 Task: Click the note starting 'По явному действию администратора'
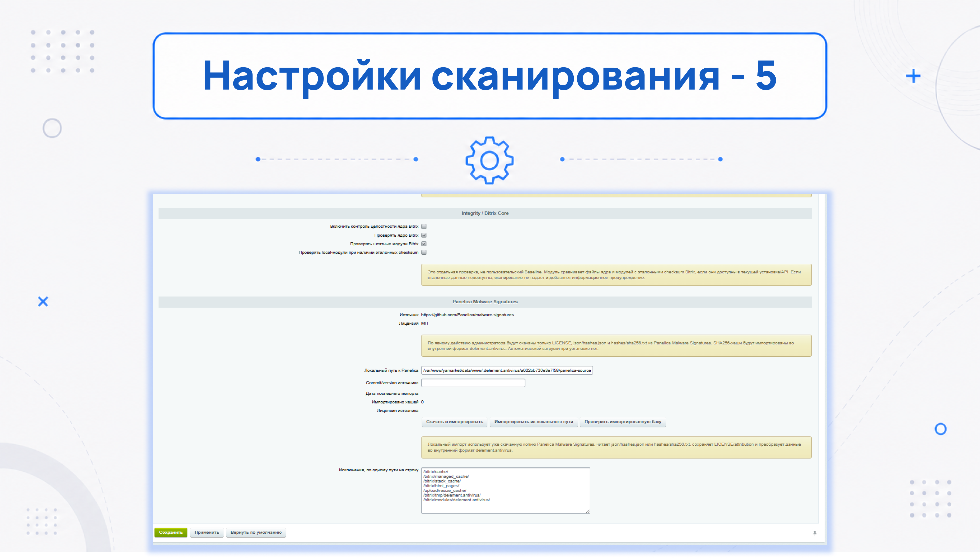click(x=616, y=346)
